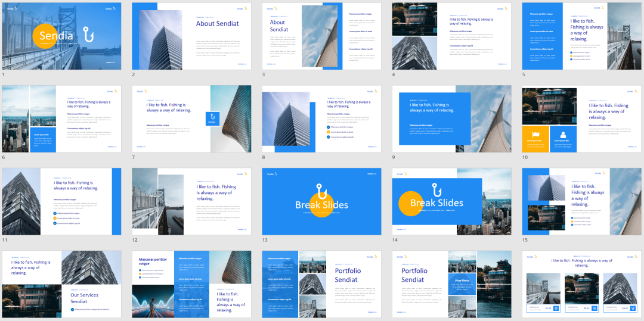Select slide 3 with the sail photo
The width and height of the screenshot is (644, 321).
click(x=321, y=36)
